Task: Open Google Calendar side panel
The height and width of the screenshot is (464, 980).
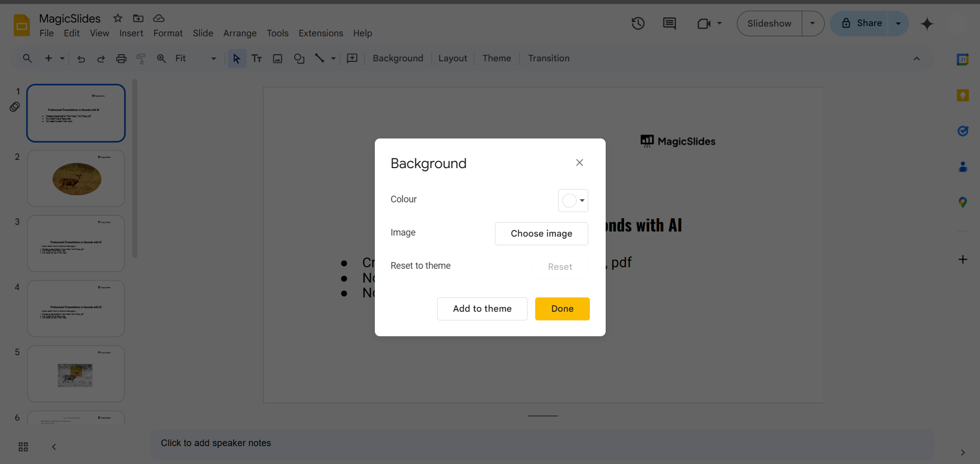Action: (963, 59)
